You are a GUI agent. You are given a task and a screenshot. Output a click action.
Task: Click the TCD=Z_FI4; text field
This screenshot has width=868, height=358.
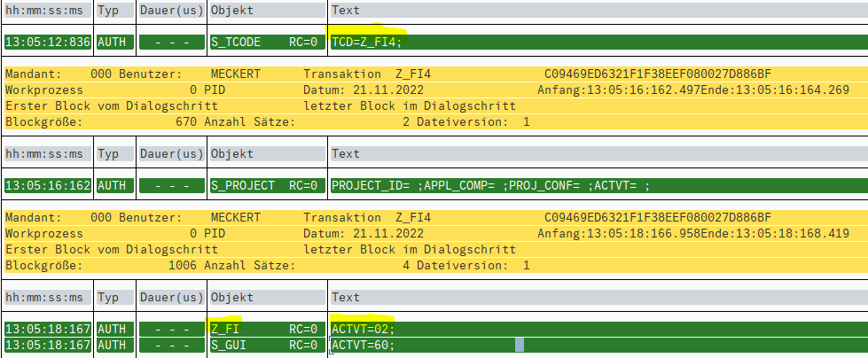pos(367,42)
